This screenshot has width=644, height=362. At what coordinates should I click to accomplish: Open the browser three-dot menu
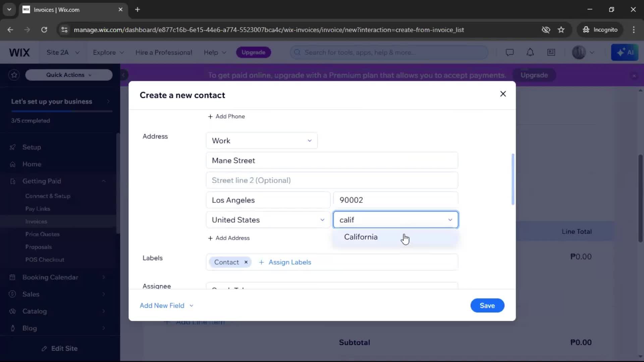pyautogui.click(x=634, y=29)
